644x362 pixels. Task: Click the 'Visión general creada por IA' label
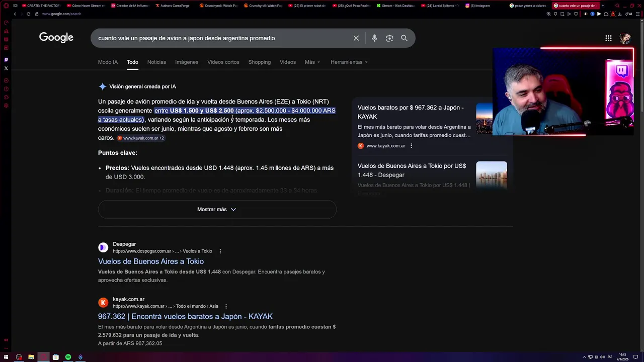142,86
